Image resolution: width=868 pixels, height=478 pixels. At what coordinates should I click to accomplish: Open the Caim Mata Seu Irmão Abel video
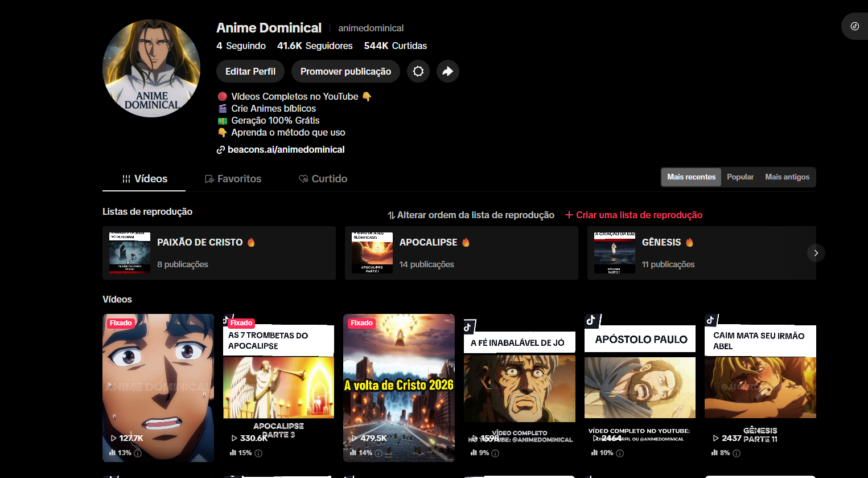point(760,388)
